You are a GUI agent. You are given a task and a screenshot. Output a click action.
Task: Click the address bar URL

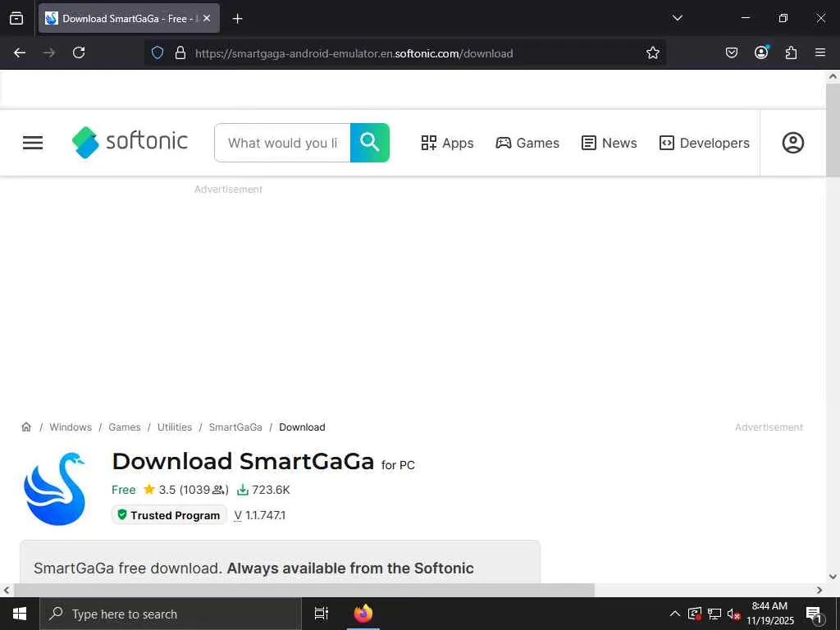click(354, 53)
